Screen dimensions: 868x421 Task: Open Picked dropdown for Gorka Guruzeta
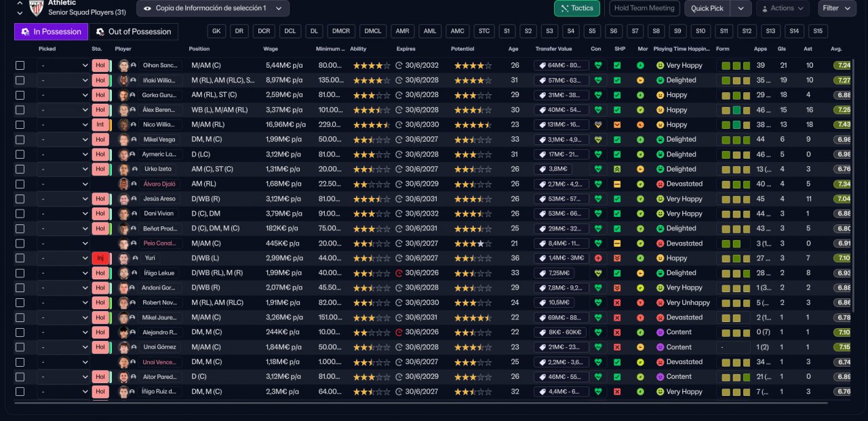64,95
